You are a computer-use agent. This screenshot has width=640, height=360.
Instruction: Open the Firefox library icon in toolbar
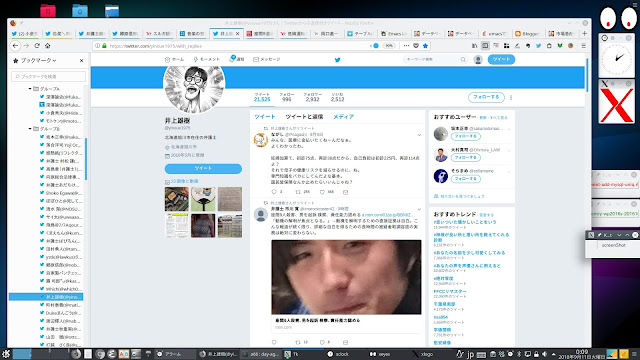474,46
